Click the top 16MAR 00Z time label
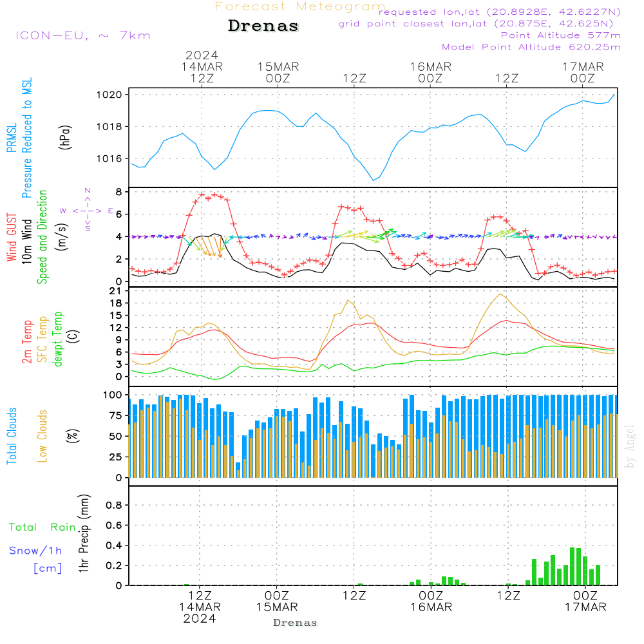This screenshot has height=644, width=644. 430,72
